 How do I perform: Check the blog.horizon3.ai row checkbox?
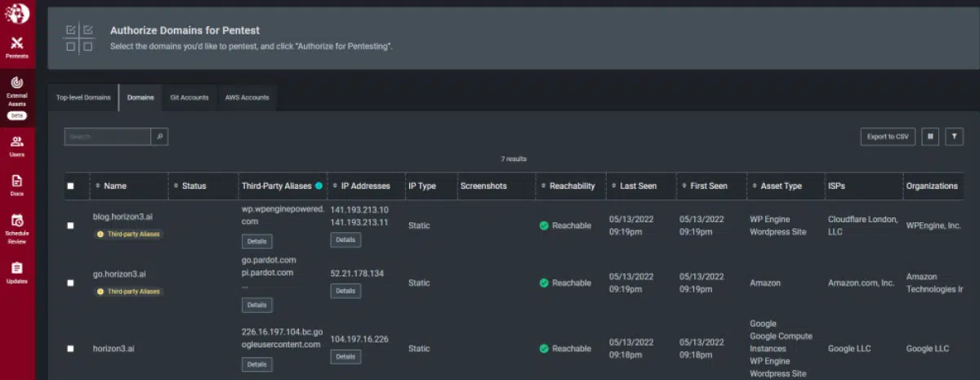click(70, 226)
